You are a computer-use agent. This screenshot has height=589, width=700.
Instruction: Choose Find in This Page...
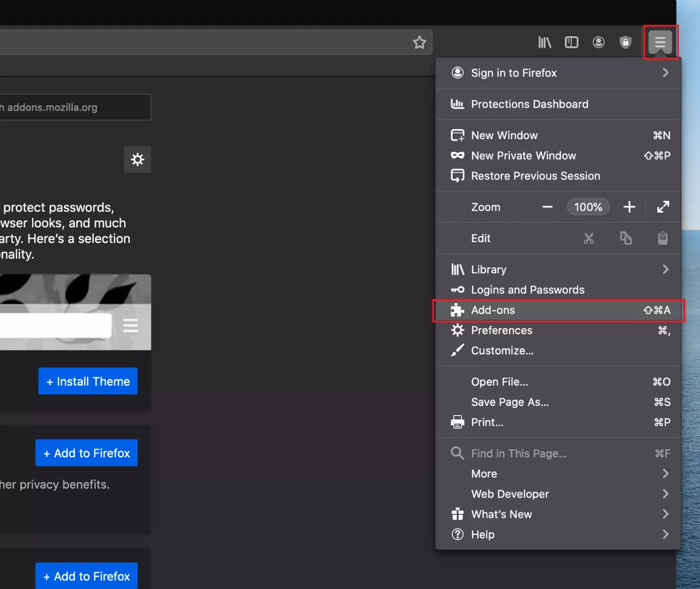[558, 454]
